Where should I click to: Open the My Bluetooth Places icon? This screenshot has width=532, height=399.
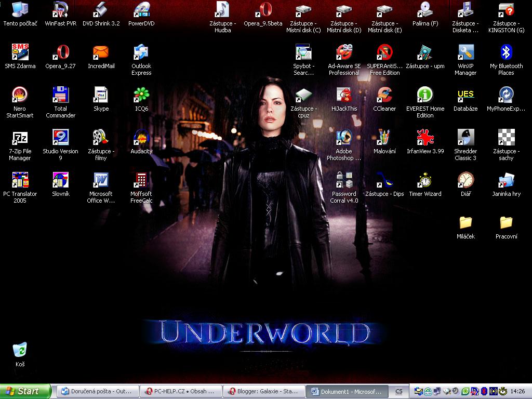pos(506,53)
